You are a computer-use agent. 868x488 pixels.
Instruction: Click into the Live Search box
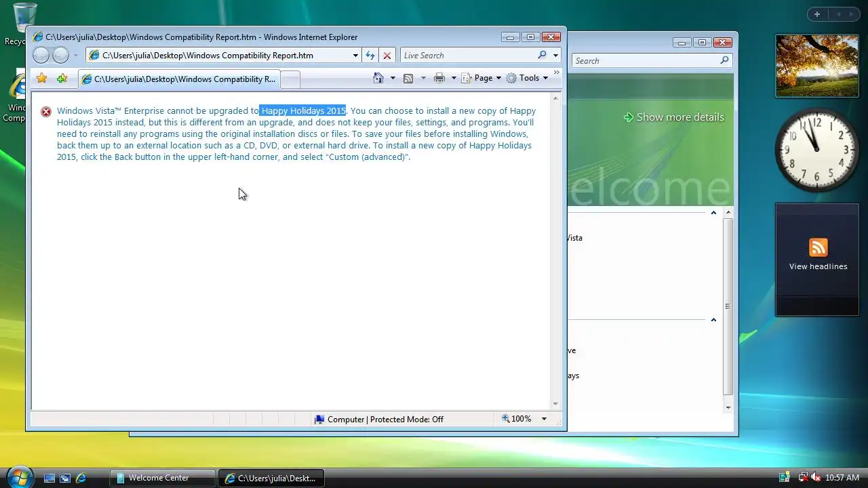tap(468, 56)
